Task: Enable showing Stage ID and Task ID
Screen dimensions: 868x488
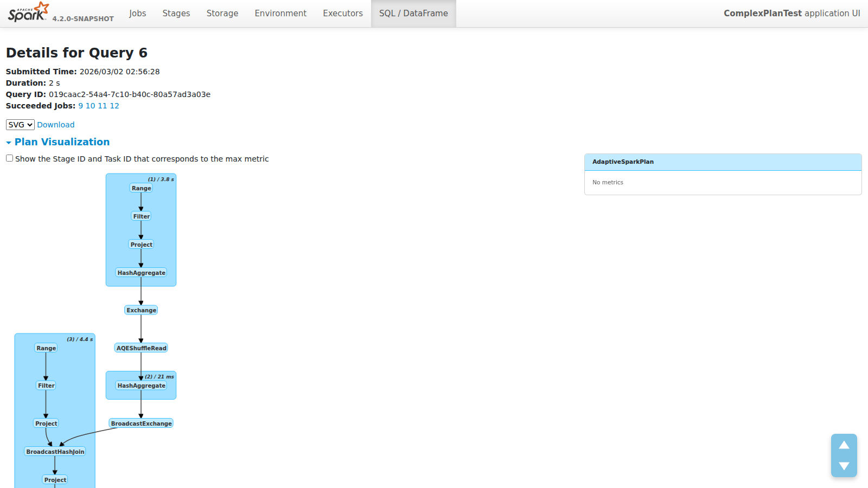Action: pos(9,158)
